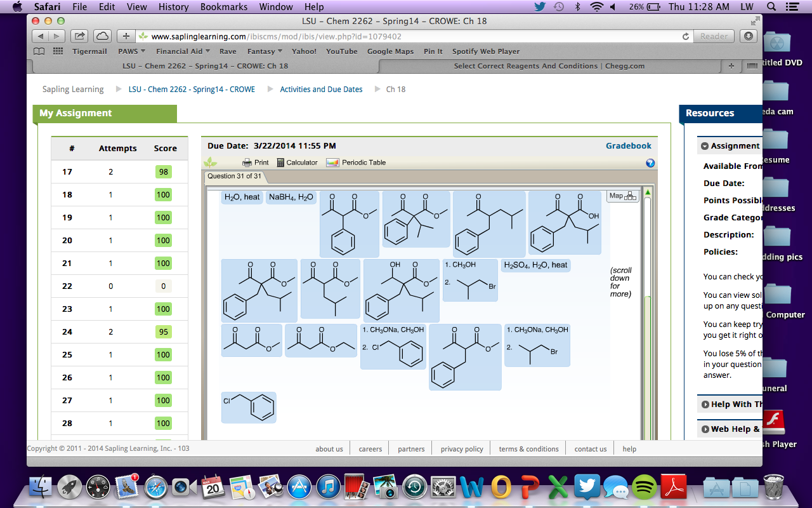Image resolution: width=812 pixels, height=508 pixels.
Task: Open Twitter app in Dock
Action: click(587, 487)
